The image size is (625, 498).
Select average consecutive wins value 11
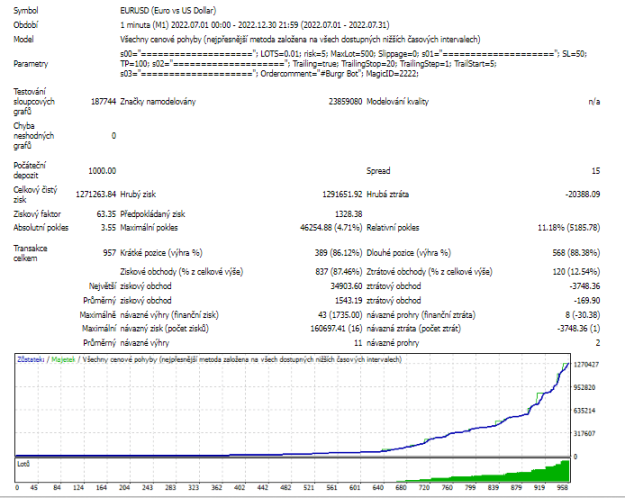(x=358, y=343)
